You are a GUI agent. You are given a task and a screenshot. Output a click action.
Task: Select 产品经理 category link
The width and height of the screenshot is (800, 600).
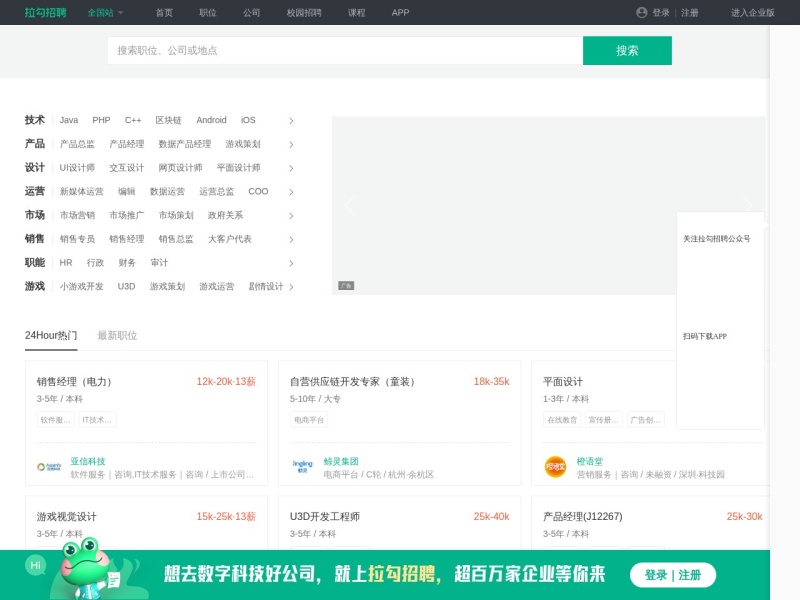[127, 144]
